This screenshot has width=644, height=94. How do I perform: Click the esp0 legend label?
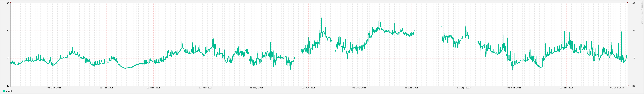pos(9,91)
